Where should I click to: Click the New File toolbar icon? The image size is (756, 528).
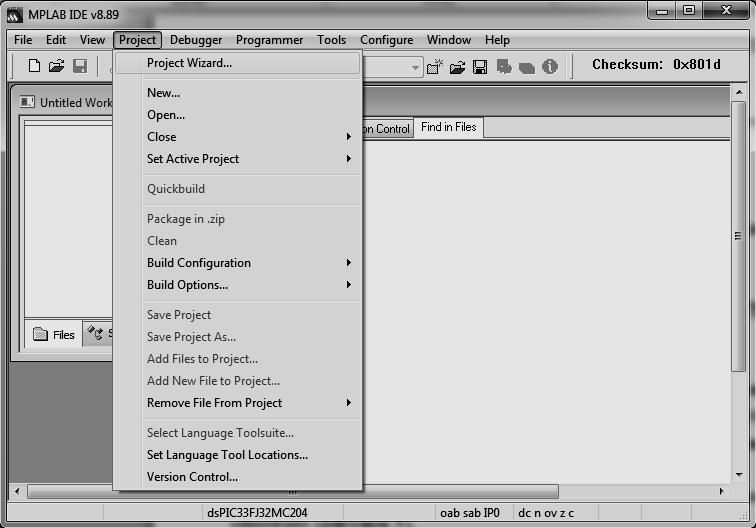click(34, 65)
